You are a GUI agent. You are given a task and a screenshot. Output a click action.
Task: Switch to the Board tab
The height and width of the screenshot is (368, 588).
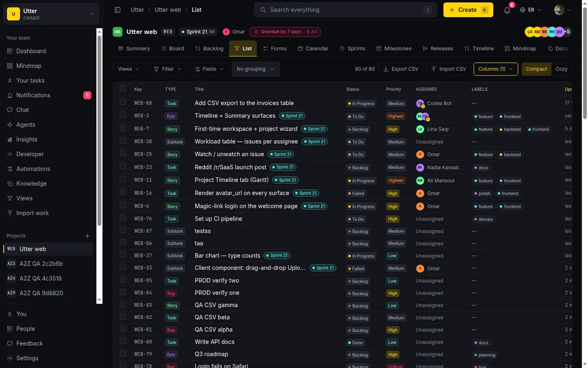[x=172, y=49]
